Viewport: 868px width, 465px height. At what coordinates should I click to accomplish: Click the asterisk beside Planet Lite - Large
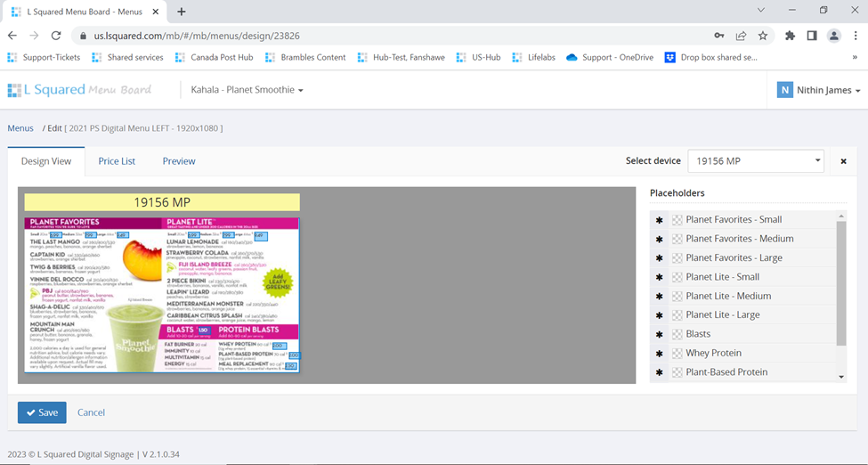[x=660, y=316]
